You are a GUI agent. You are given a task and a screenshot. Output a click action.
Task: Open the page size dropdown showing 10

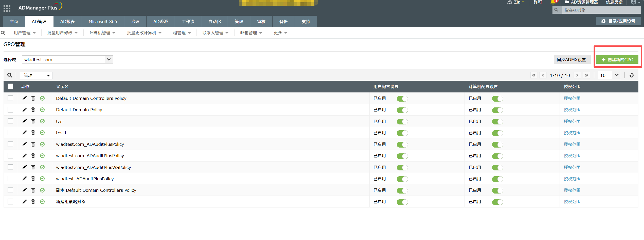(x=609, y=75)
